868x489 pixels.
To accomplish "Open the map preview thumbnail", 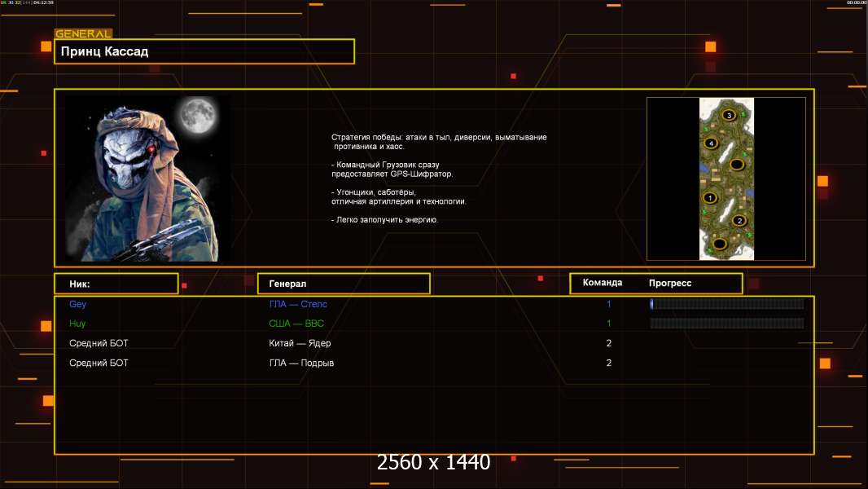I will (x=726, y=178).
